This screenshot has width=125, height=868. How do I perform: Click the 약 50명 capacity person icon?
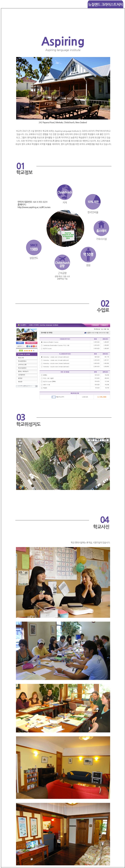pos(88,254)
